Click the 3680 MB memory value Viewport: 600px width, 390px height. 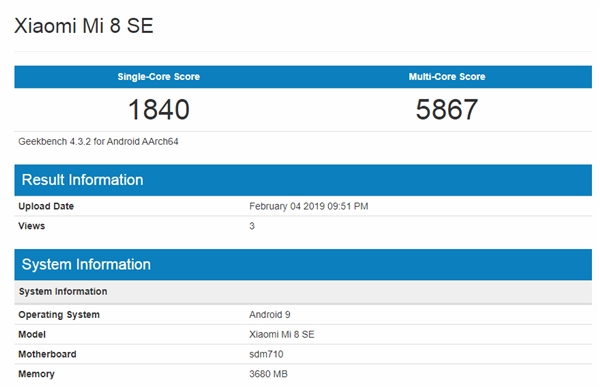click(x=268, y=374)
